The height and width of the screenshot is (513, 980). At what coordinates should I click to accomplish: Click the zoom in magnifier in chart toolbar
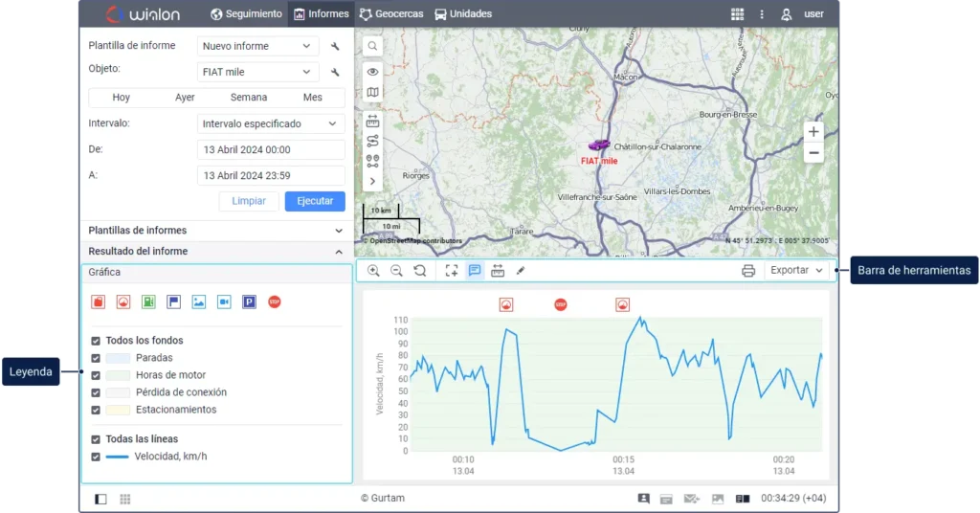click(373, 271)
